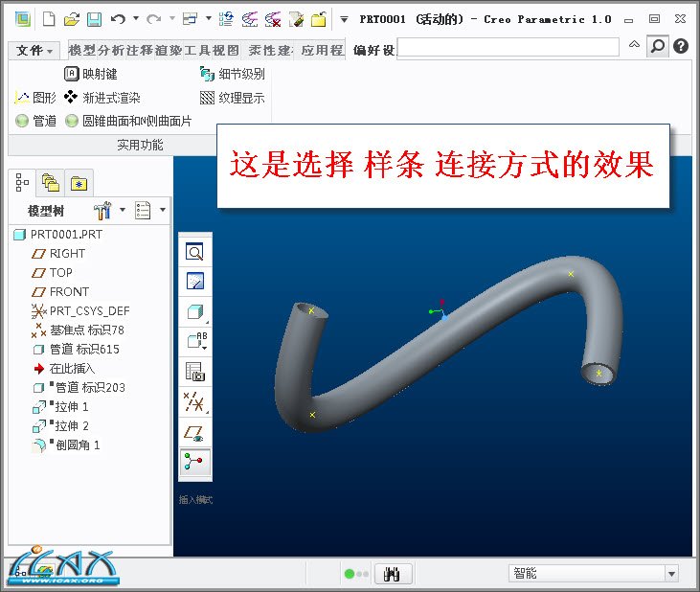Toggle plane display filter icon in graphics toolbar

[x=194, y=433]
